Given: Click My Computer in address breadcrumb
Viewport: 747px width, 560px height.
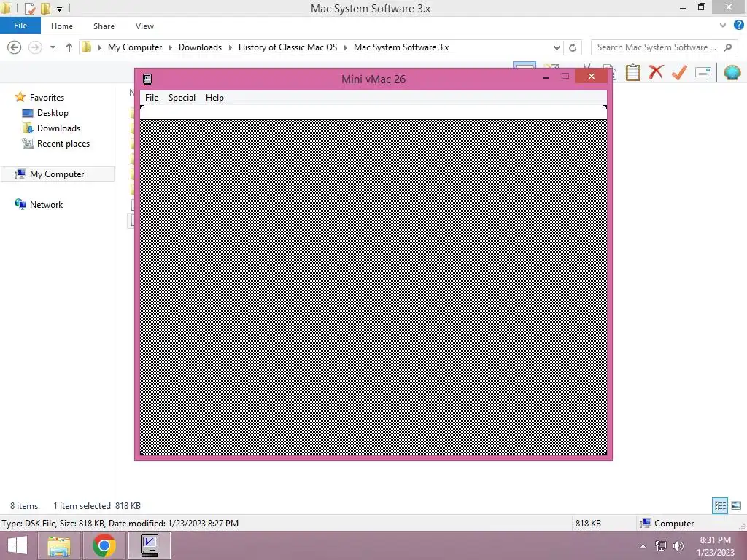Looking at the screenshot, I should pyautogui.click(x=135, y=47).
